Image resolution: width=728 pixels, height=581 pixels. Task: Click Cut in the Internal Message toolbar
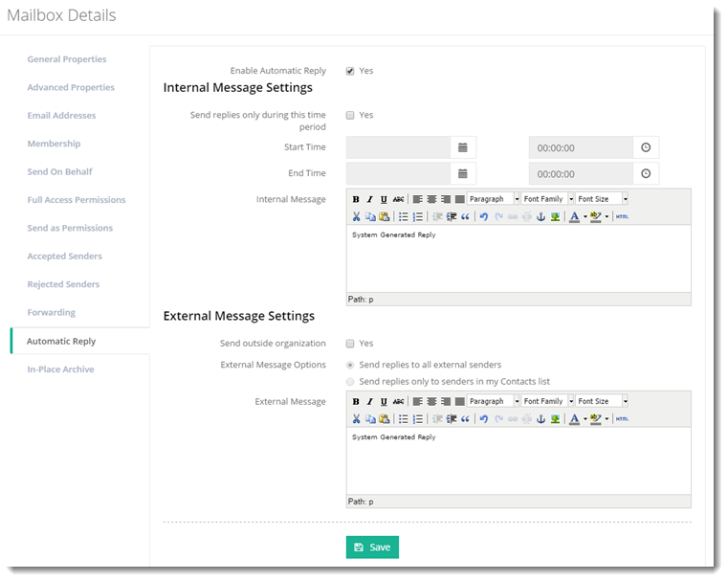tap(356, 217)
